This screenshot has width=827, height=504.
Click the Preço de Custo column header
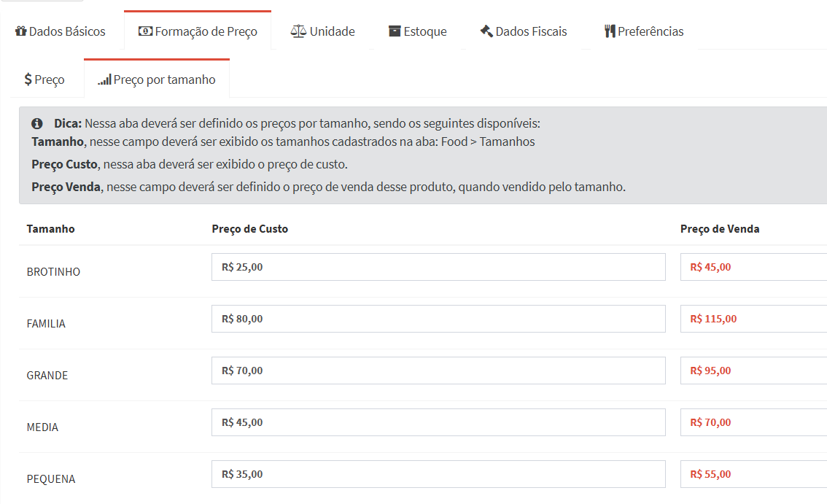(250, 229)
